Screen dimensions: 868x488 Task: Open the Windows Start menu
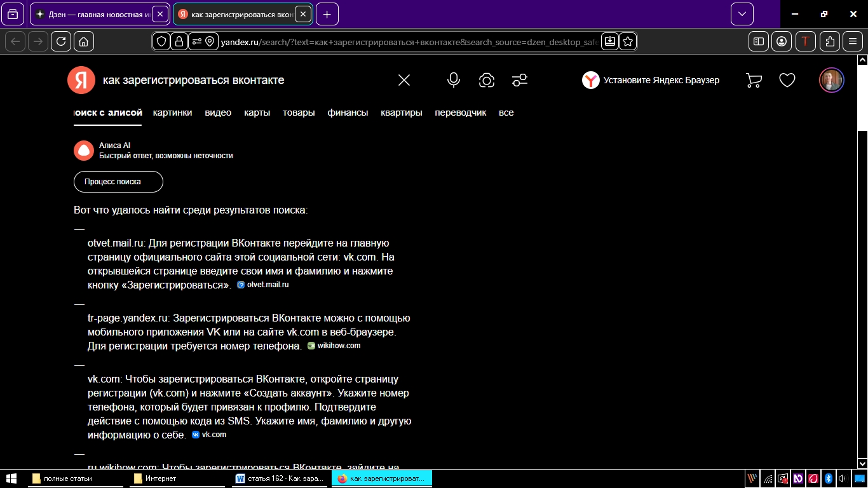tap(11, 478)
